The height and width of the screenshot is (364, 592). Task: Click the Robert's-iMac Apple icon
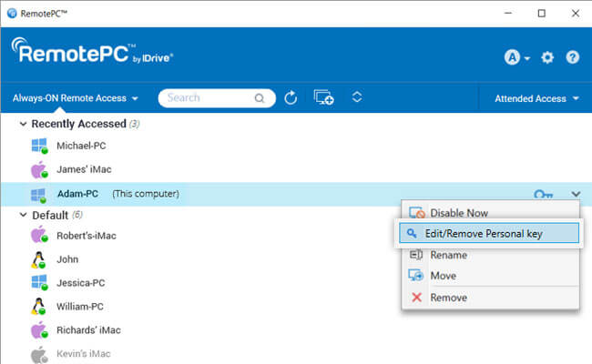tap(39, 235)
